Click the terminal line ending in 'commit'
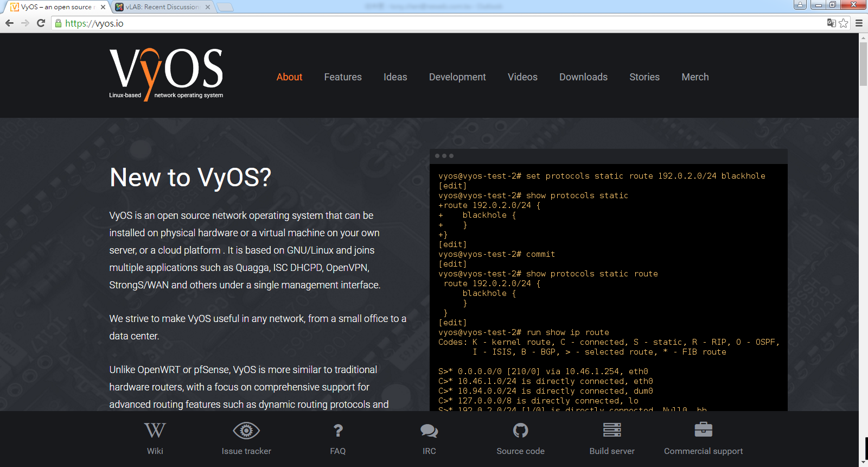 coord(497,254)
